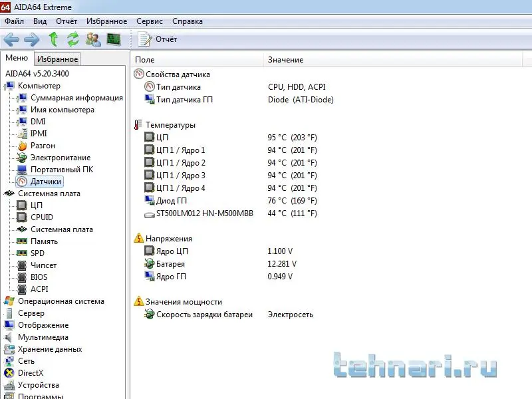The image size is (532, 399).
Task: Expand Операционная система category
Action: pos(61,301)
